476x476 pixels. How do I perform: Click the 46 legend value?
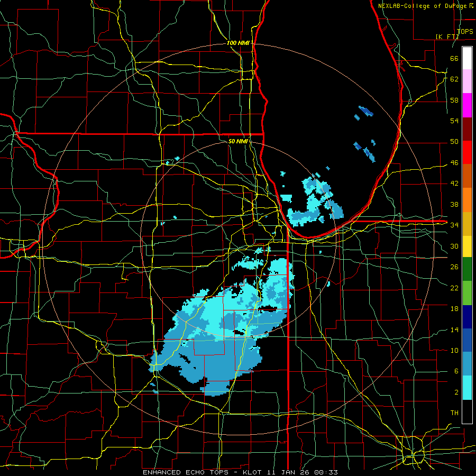pyautogui.click(x=454, y=163)
